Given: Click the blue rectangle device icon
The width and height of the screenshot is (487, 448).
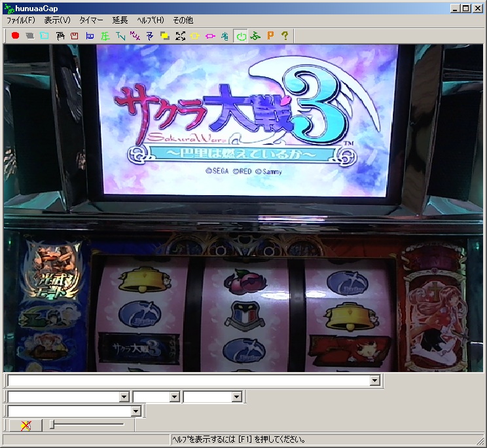Looking at the screenshot, I should tap(90, 36).
